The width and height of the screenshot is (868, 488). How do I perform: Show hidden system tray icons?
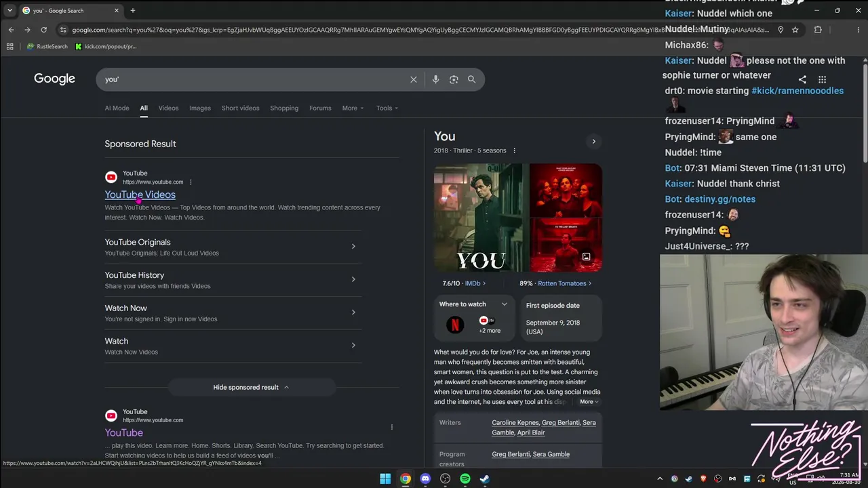(x=659, y=479)
